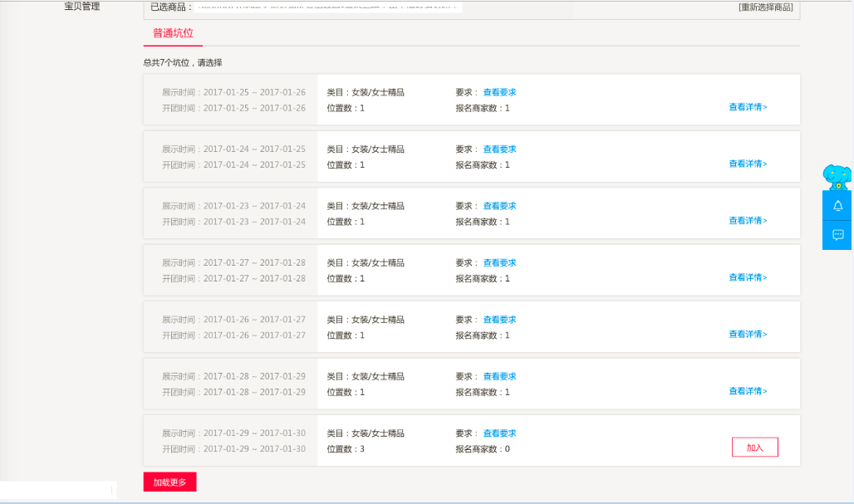The height and width of the screenshot is (504, 854).
Task: View 查看要求 for the 01-25 ~ 01-26 slot
Action: [499, 92]
